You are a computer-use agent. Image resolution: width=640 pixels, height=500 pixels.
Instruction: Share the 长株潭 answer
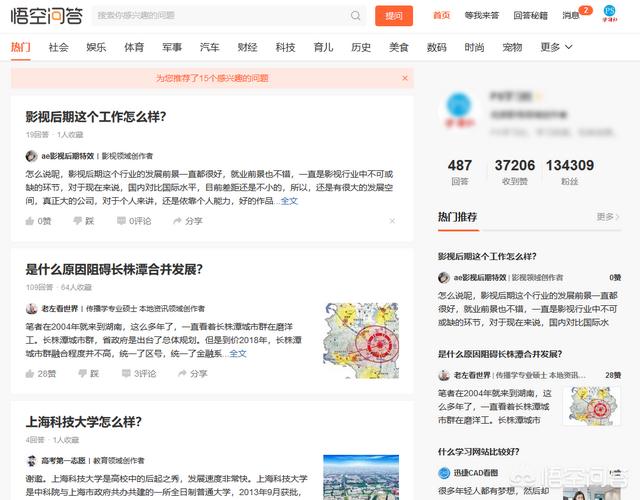pos(193,373)
